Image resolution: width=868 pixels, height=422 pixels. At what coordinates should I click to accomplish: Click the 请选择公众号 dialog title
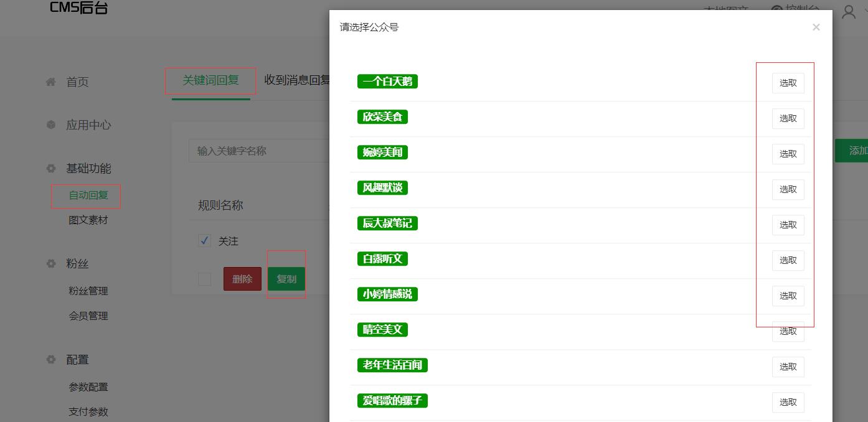(369, 27)
